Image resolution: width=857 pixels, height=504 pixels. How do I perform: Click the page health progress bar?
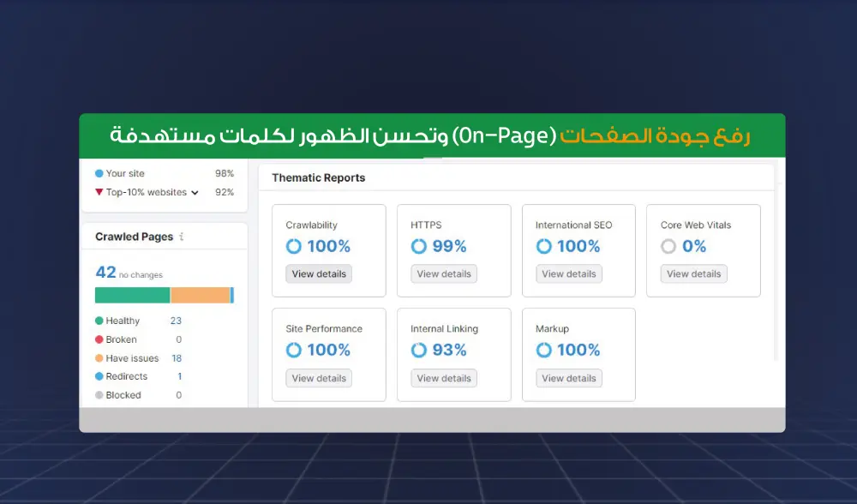point(163,294)
